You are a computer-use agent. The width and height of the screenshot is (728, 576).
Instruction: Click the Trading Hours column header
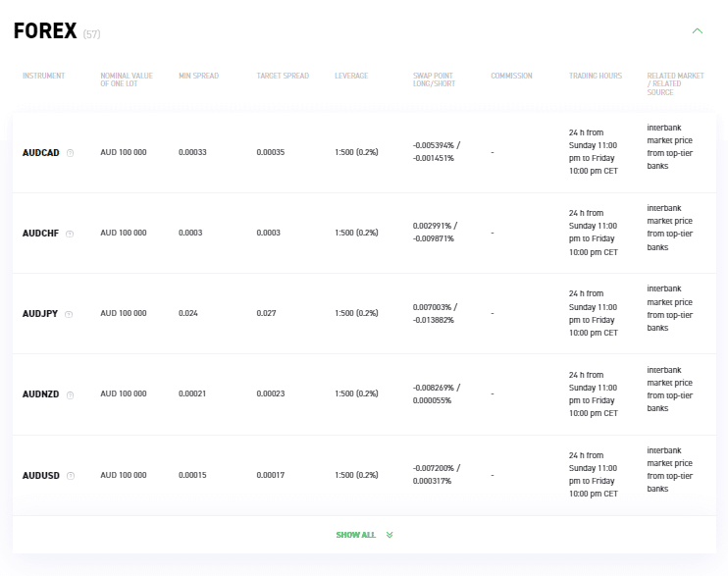tap(596, 76)
